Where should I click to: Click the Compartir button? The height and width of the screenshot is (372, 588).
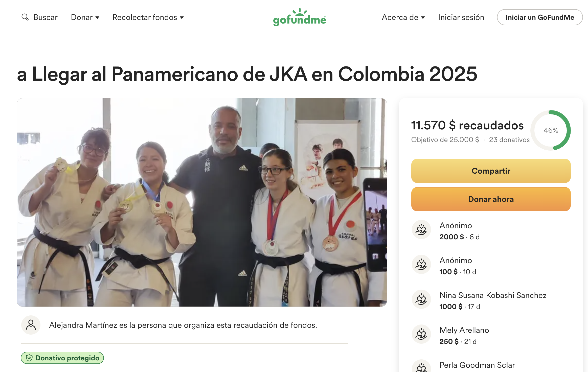click(491, 171)
